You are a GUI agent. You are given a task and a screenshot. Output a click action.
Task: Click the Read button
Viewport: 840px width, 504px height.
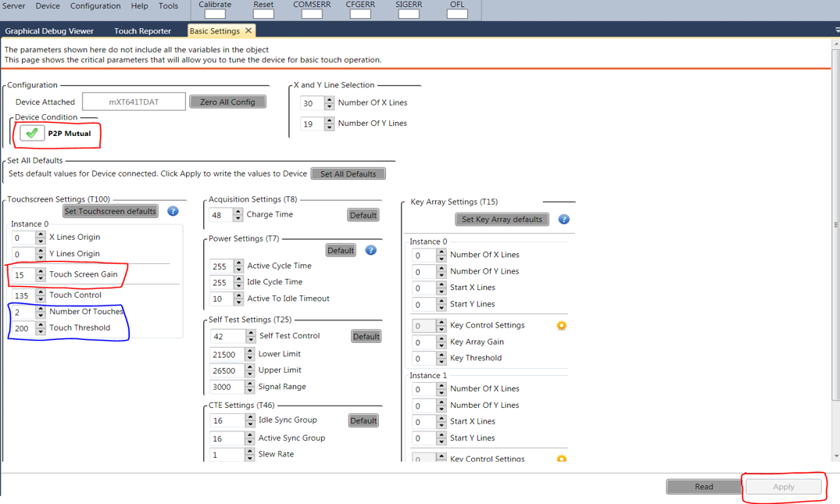(x=703, y=487)
